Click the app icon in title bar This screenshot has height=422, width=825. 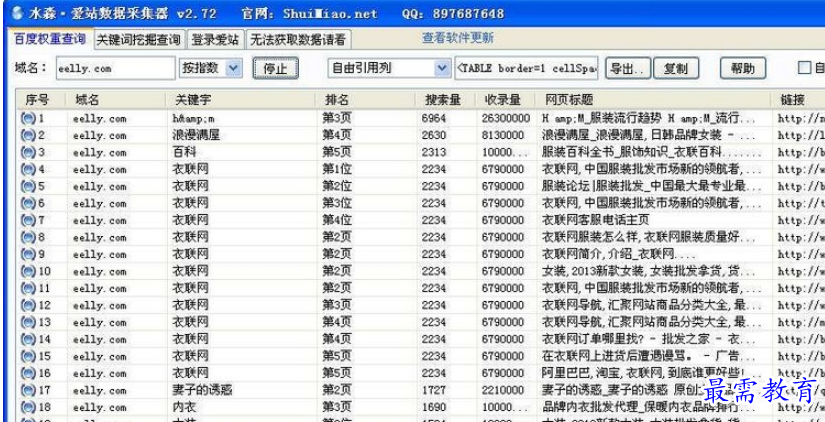click(x=16, y=12)
